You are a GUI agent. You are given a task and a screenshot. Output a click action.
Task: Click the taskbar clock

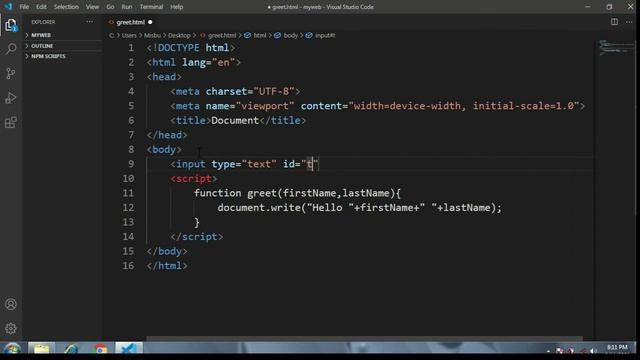pyautogui.click(x=617, y=347)
